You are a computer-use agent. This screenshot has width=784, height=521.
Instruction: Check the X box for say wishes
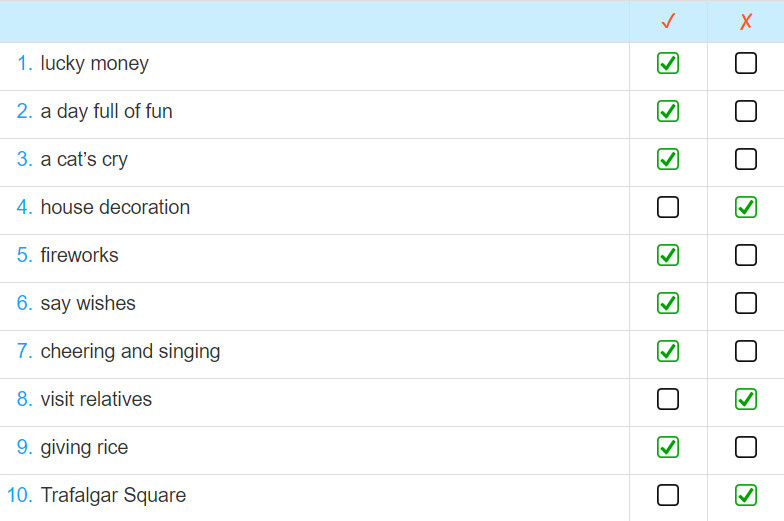coord(746,303)
